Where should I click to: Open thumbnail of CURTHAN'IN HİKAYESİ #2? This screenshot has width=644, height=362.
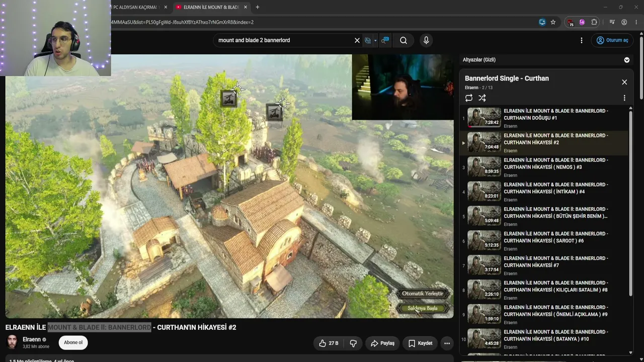click(x=484, y=142)
